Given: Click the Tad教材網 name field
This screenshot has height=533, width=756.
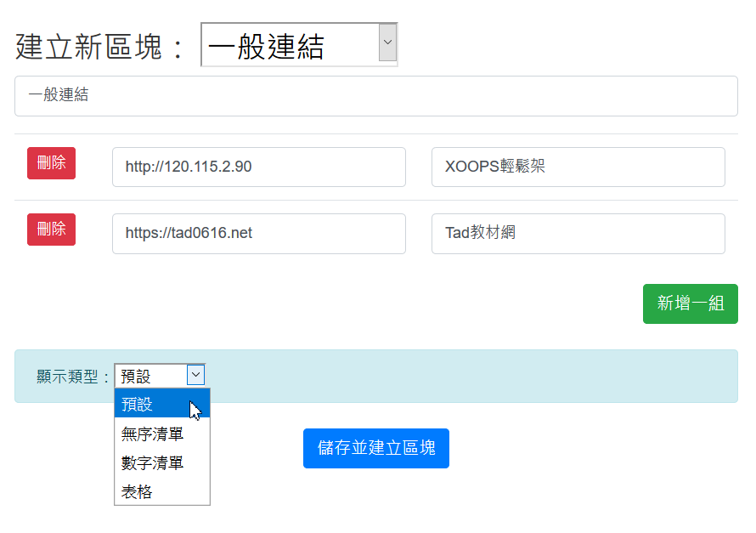Looking at the screenshot, I should click(578, 233).
